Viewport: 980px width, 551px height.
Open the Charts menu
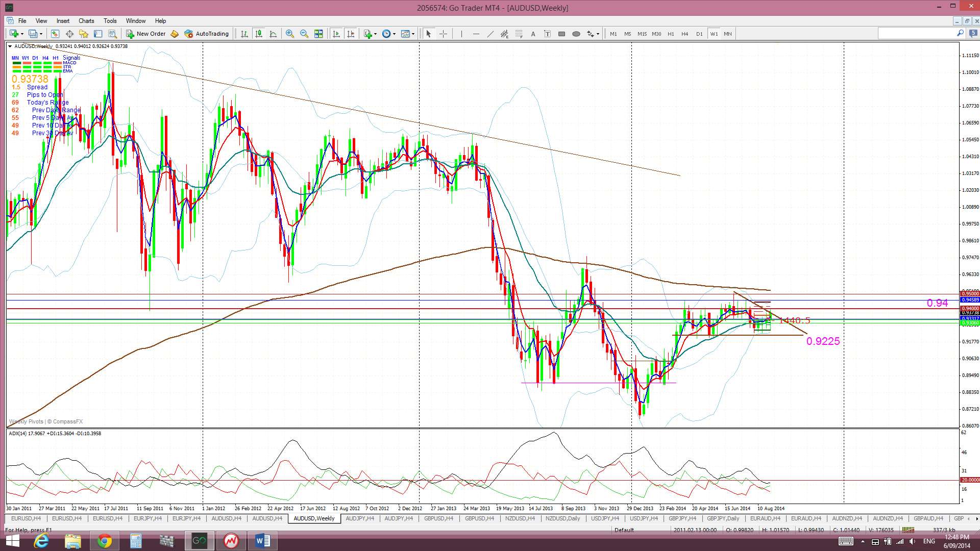click(x=86, y=21)
